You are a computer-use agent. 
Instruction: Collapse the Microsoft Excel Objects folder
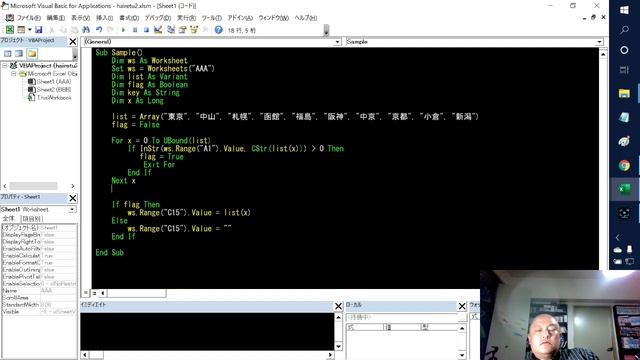13,73
